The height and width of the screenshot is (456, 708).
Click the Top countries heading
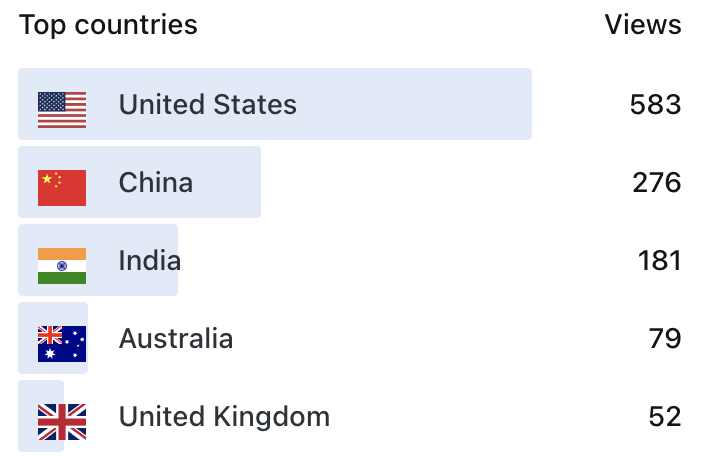[108, 25]
